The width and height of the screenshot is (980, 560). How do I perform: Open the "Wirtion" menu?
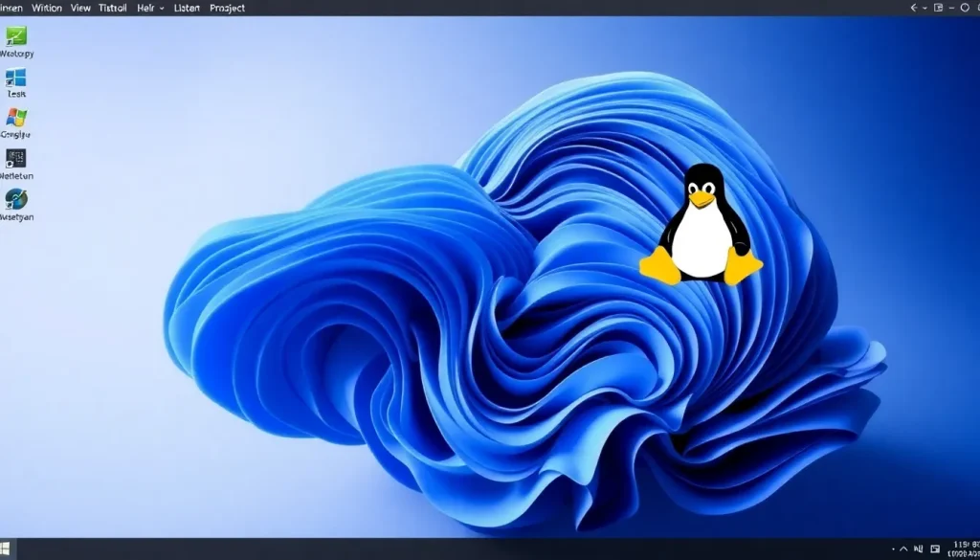tap(46, 8)
